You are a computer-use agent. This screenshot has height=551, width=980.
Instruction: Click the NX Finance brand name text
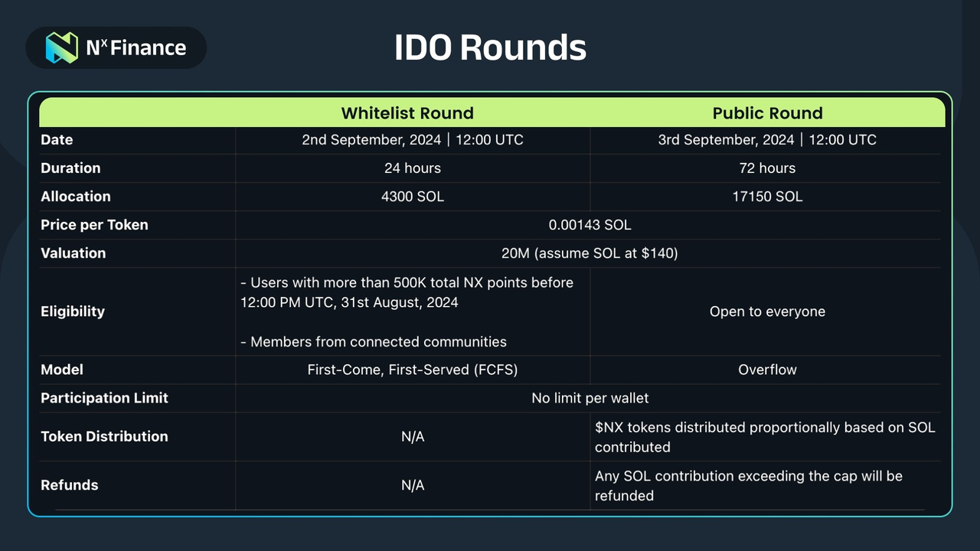pos(136,47)
